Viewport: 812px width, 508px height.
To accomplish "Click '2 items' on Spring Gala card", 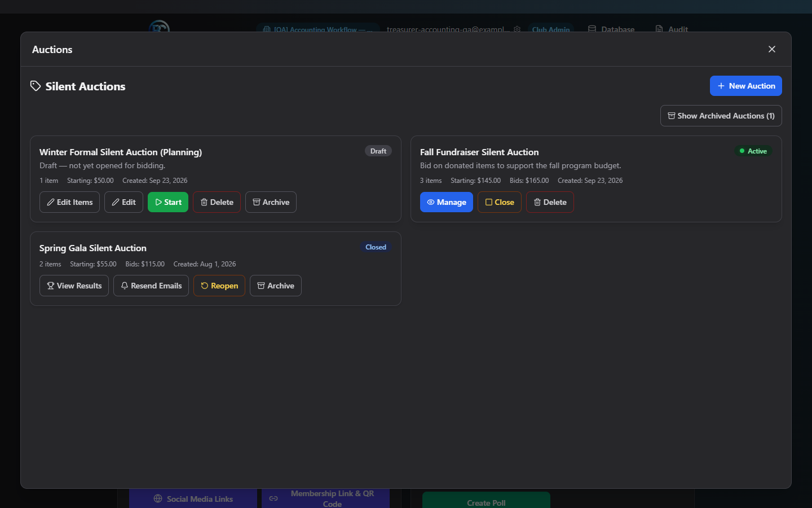I will [x=50, y=264].
